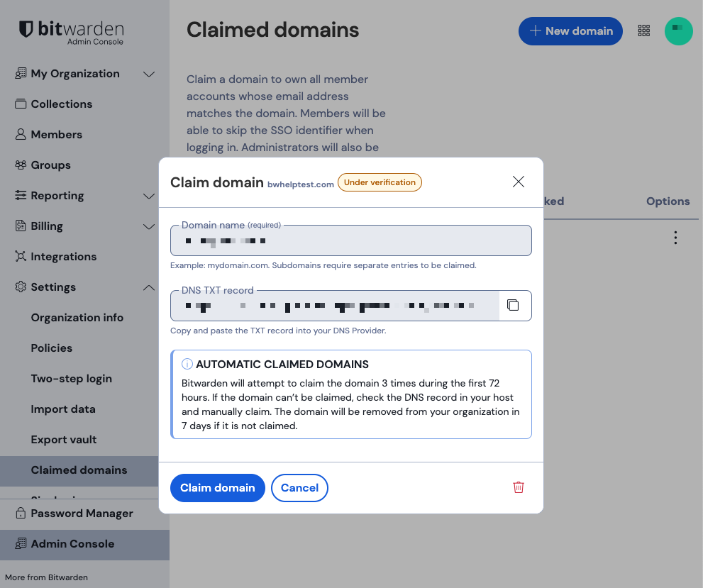Open the Bitwarden product switcher grid
This screenshot has height=588, width=703.
pyautogui.click(x=643, y=30)
